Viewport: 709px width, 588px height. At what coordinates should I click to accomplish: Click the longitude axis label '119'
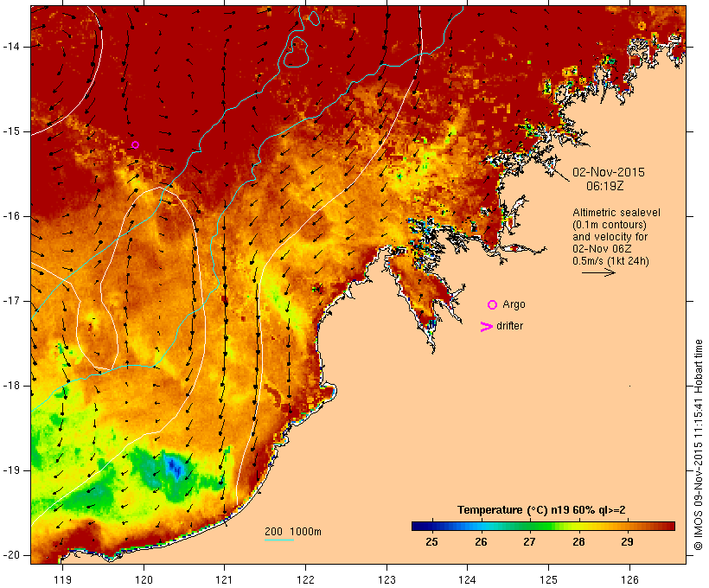pos(62,580)
